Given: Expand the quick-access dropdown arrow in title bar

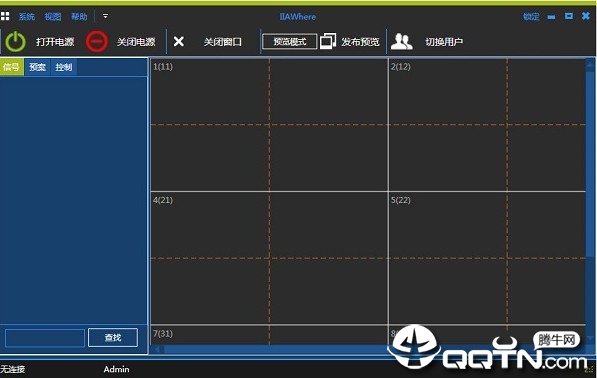Looking at the screenshot, I should point(105,16).
